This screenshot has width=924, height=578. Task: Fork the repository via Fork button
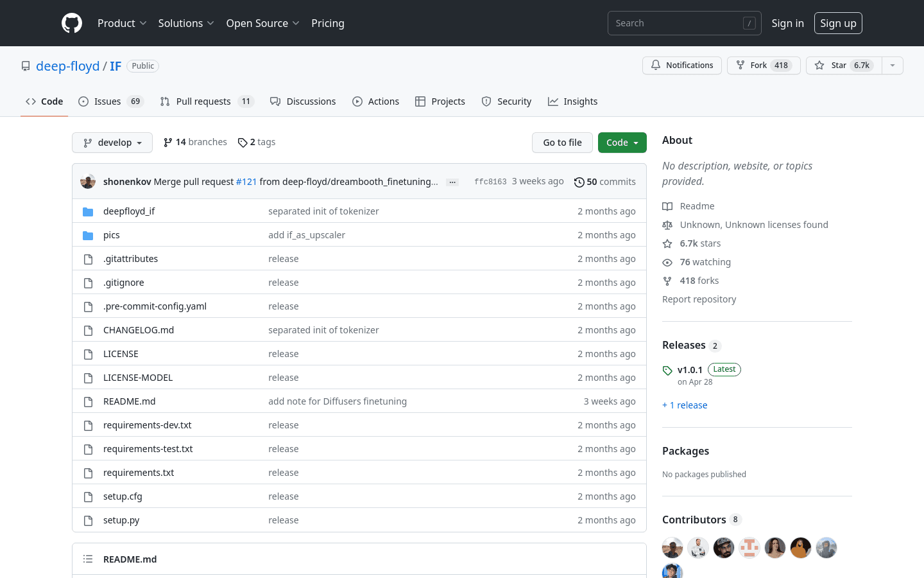tap(763, 66)
